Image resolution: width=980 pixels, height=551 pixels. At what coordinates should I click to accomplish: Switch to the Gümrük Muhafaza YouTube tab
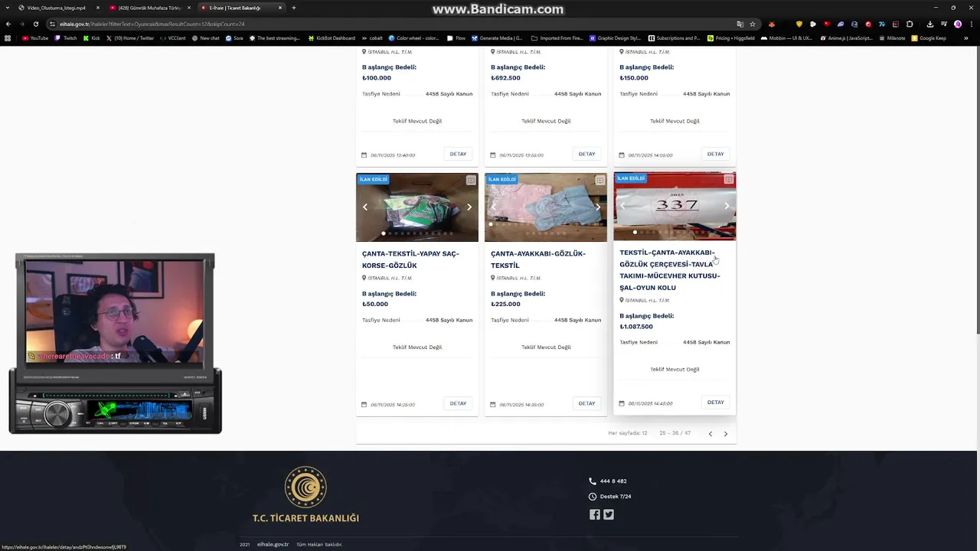(149, 8)
